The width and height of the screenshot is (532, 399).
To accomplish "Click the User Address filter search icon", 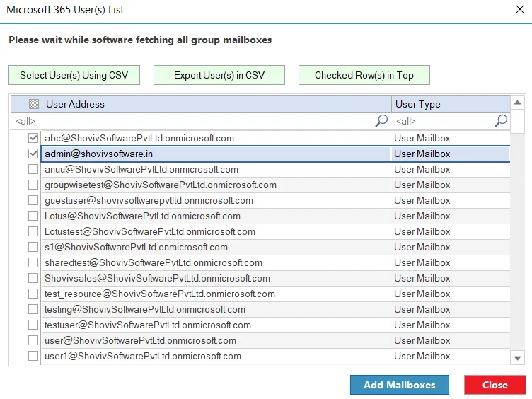I will pyautogui.click(x=381, y=121).
